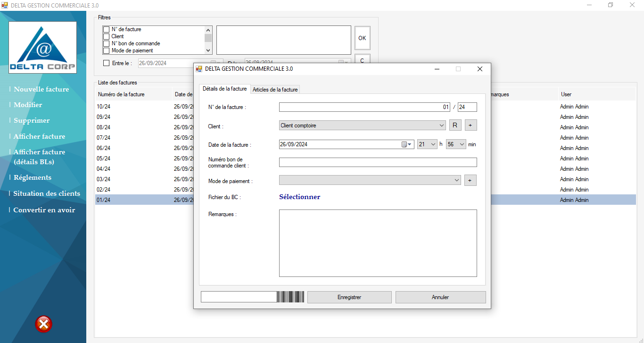Select the Détails de la facture tab
The image size is (644, 343).
coord(224,89)
